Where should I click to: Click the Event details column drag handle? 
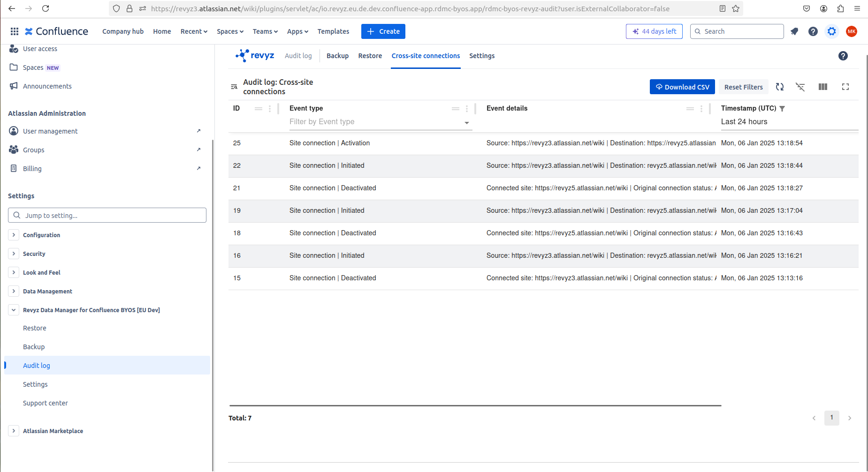pos(690,109)
